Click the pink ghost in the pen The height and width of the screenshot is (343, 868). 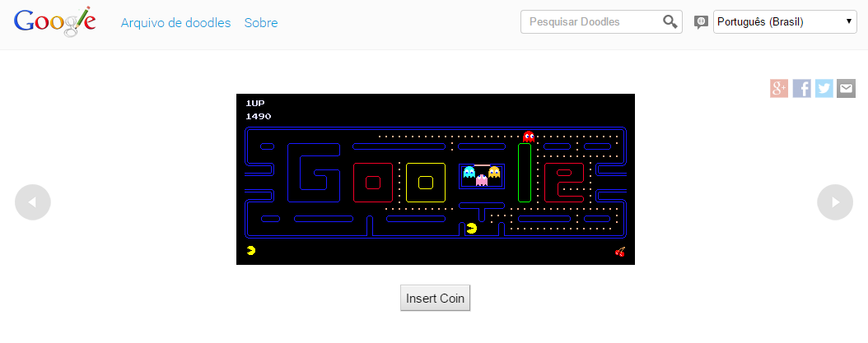(x=482, y=180)
